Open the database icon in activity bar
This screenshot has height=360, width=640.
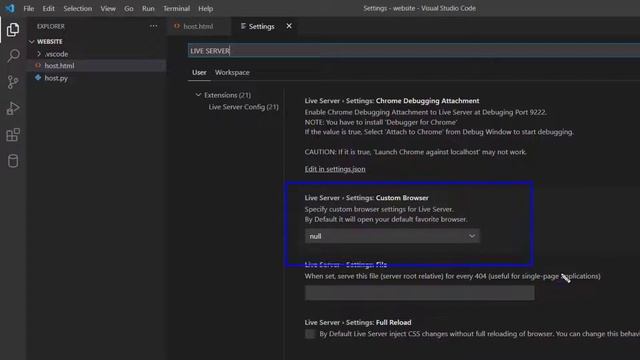(x=13, y=161)
